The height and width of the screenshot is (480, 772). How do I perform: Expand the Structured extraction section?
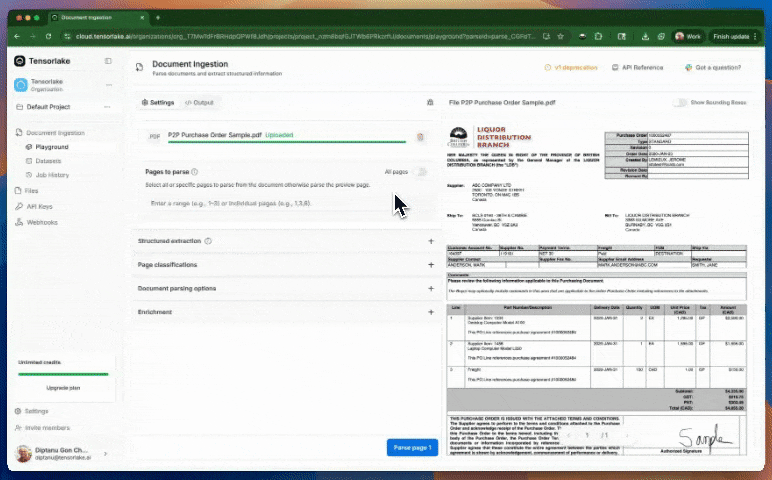(430, 241)
